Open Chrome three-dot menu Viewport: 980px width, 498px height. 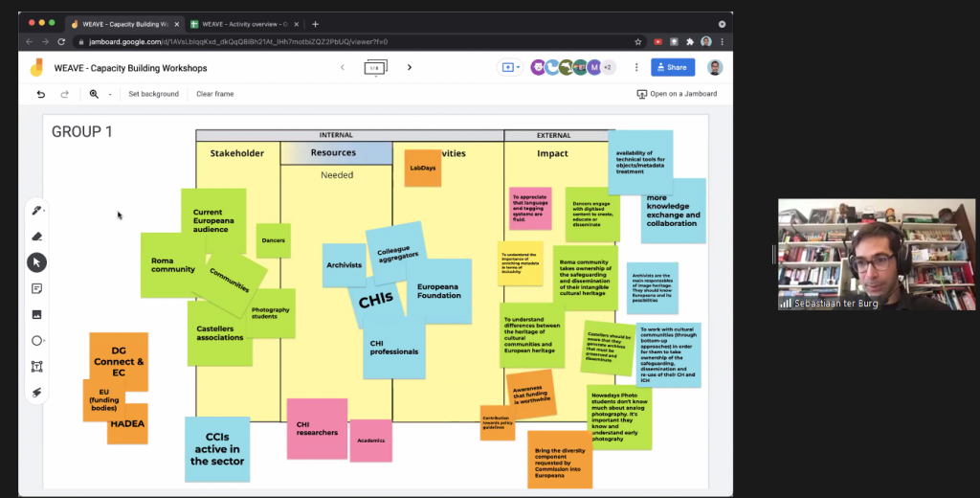722,42
